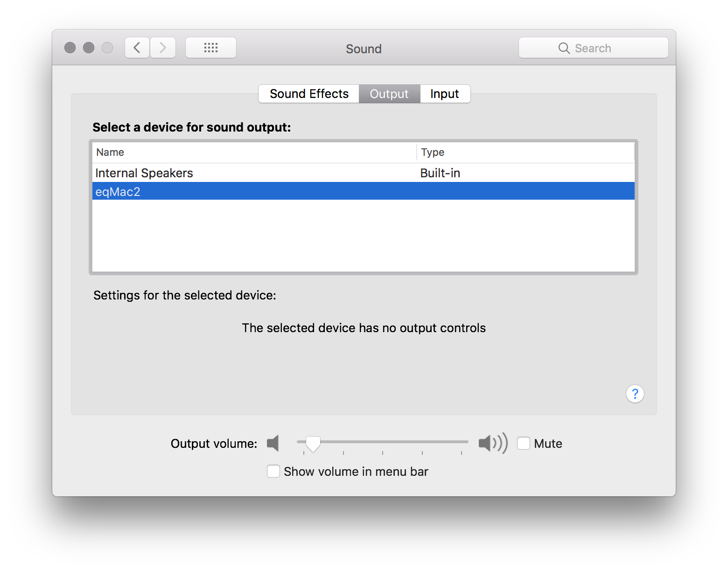Close the Sound window
This screenshot has width=728, height=571.
point(70,48)
